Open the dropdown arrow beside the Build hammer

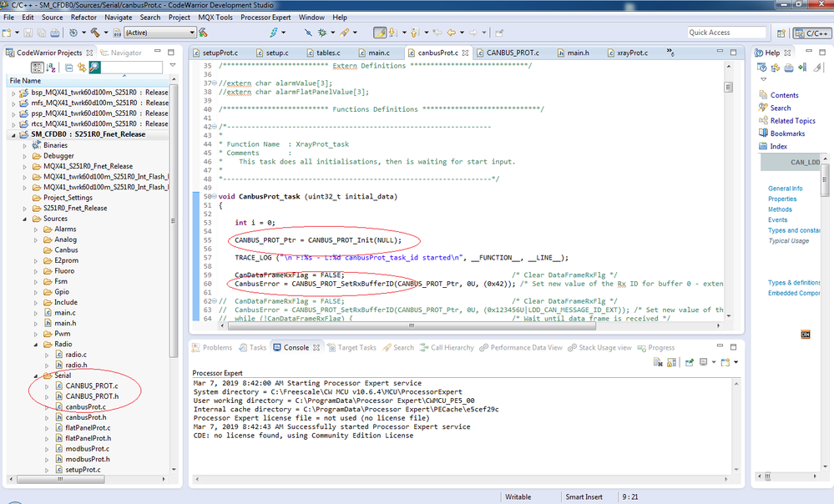106,33
